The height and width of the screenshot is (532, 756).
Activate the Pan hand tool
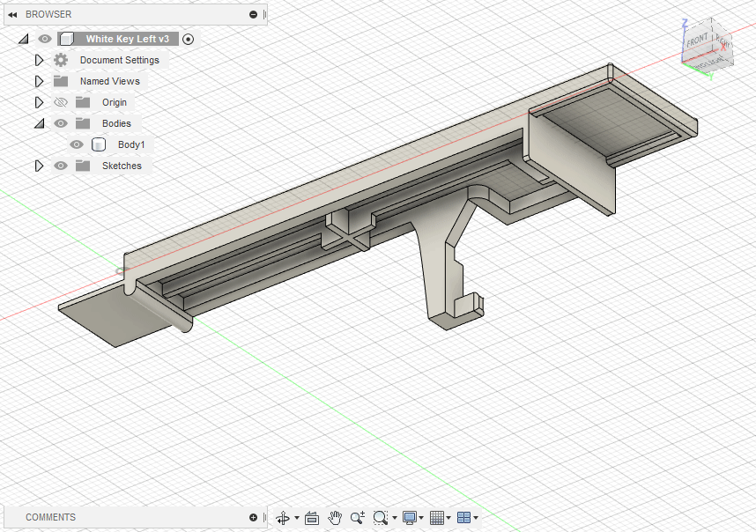(335, 518)
